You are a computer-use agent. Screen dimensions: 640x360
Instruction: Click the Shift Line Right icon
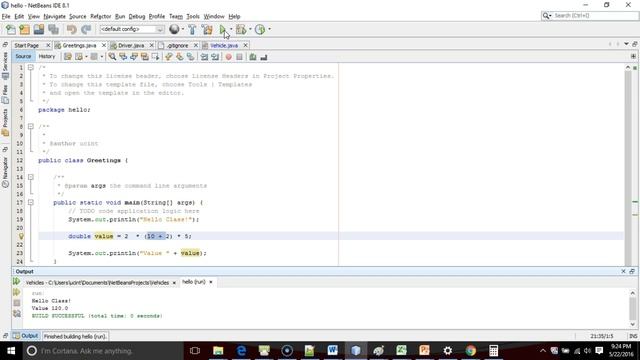(215, 57)
